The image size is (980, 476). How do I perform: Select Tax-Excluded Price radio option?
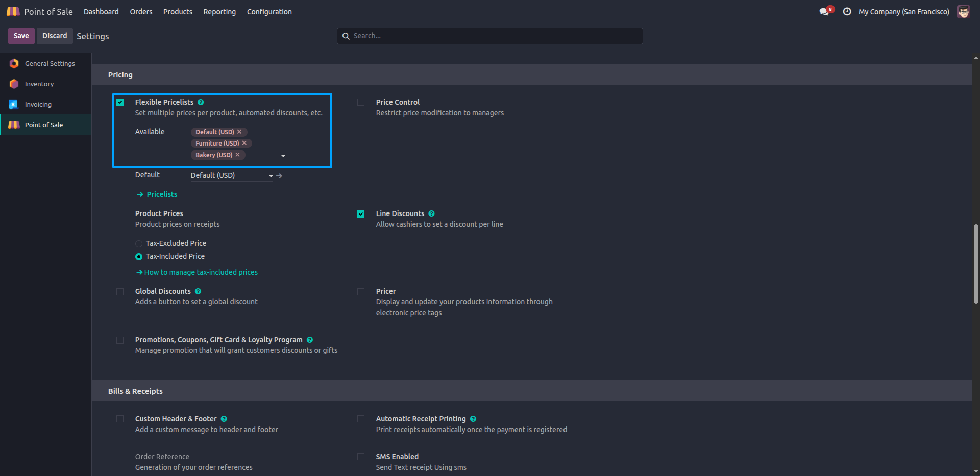click(x=139, y=244)
